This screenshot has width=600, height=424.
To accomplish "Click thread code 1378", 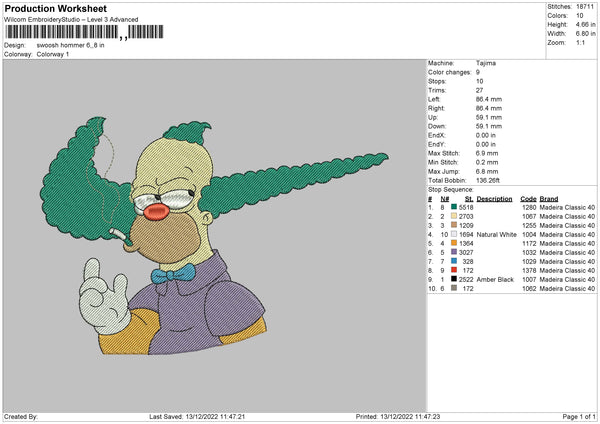I will pos(529,271).
